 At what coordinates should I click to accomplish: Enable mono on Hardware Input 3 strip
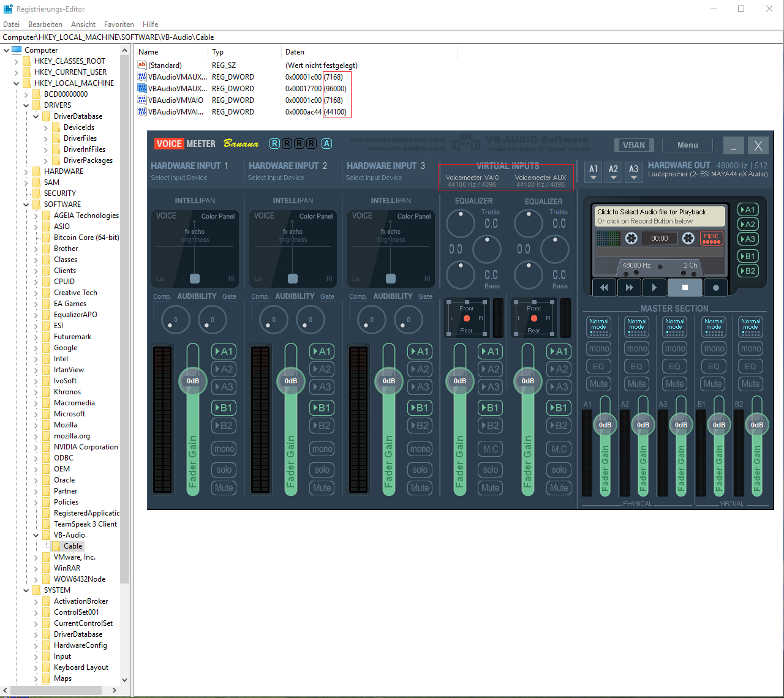(420, 449)
